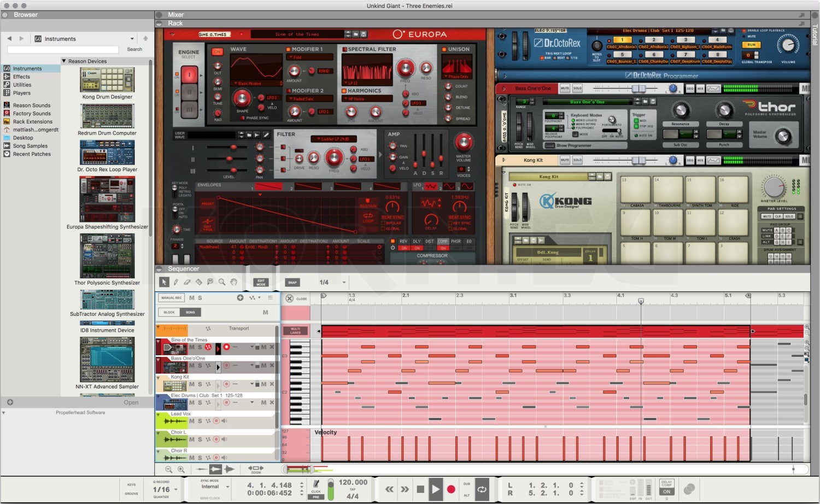Select the Pencil tool in the sequencer toolbar
Viewport: 820px width, 504px height.
[x=175, y=282]
